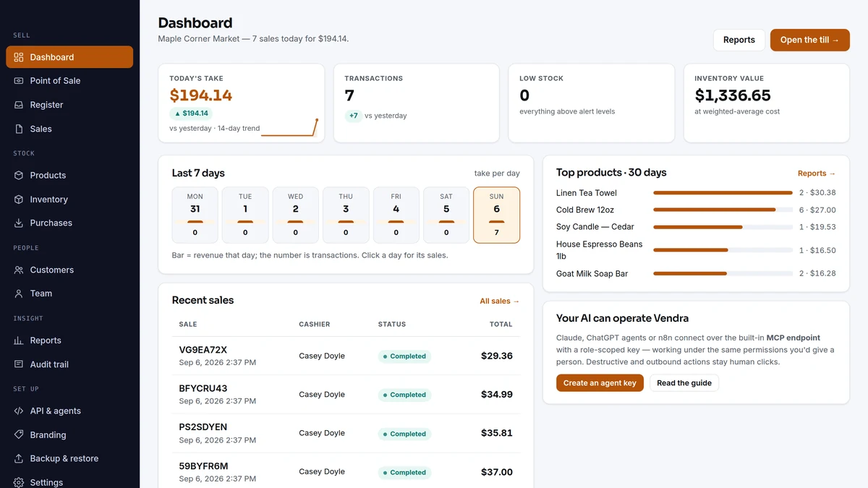This screenshot has height=488, width=868.
Task: Click the Point of Sale icon
Action: (19, 81)
